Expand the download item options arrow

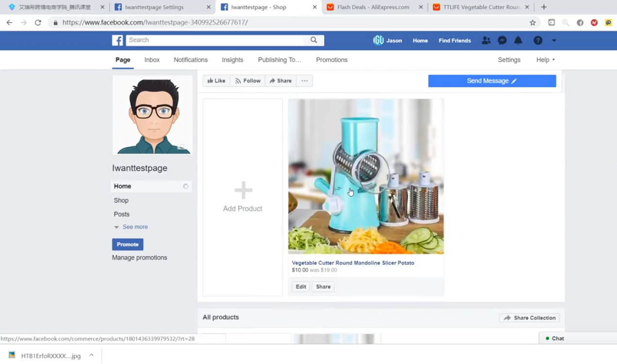click(x=91, y=355)
